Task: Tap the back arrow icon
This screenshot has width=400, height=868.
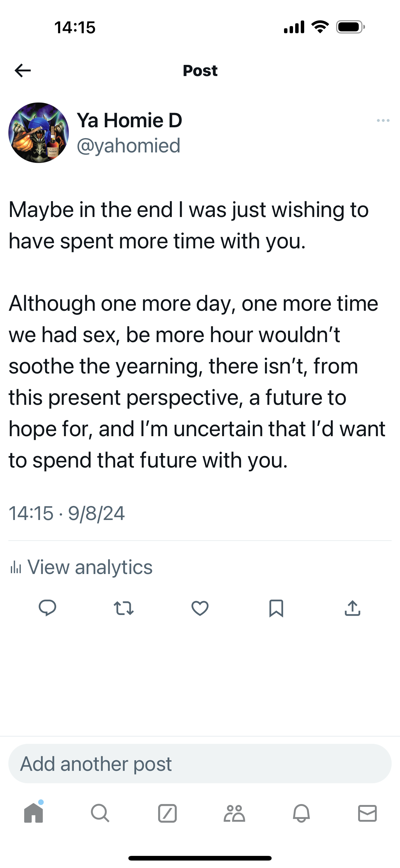Action: (x=23, y=70)
